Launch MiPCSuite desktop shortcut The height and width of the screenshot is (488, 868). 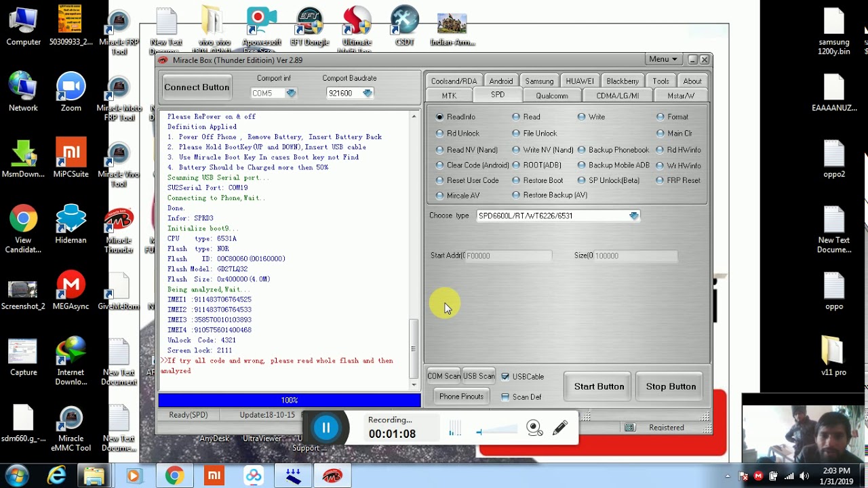pyautogui.click(x=71, y=159)
